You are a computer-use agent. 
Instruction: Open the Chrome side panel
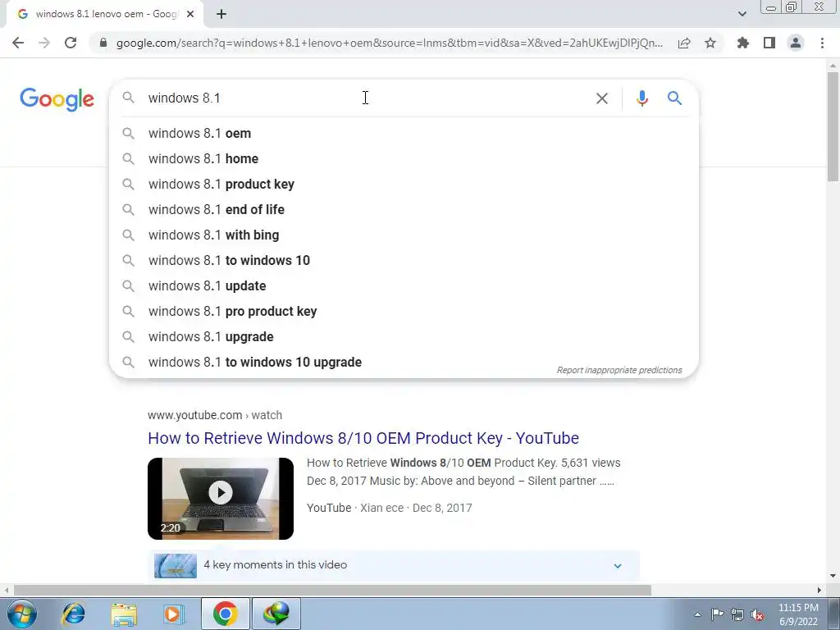coord(769,43)
